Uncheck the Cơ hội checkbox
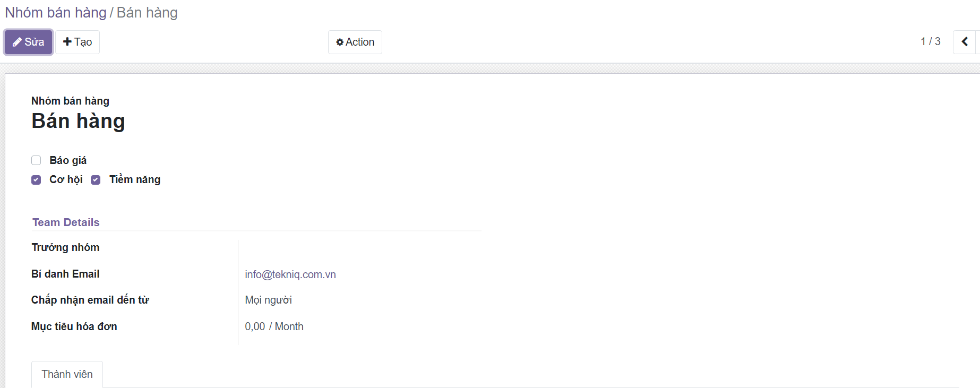 click(x=36, y=180)
